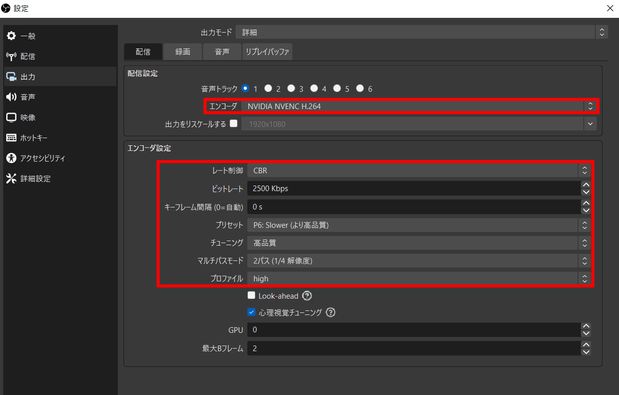Enable the 出力をリスケールする checkbox

tap(234, 124)
